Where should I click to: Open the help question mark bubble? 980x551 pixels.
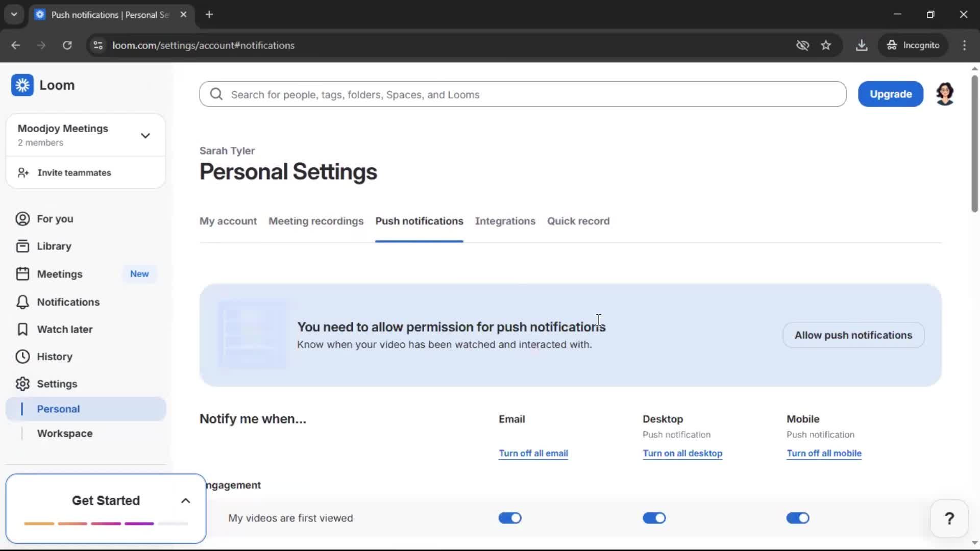click(949, 518)
